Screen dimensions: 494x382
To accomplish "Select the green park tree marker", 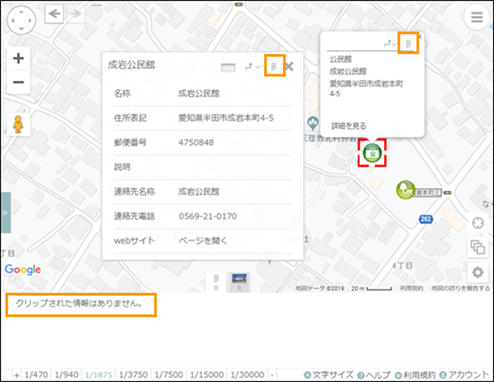I will tap(405, 190).
